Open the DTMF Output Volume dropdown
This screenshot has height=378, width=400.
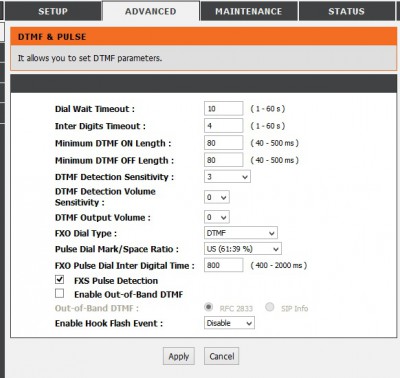pos(217,217)
